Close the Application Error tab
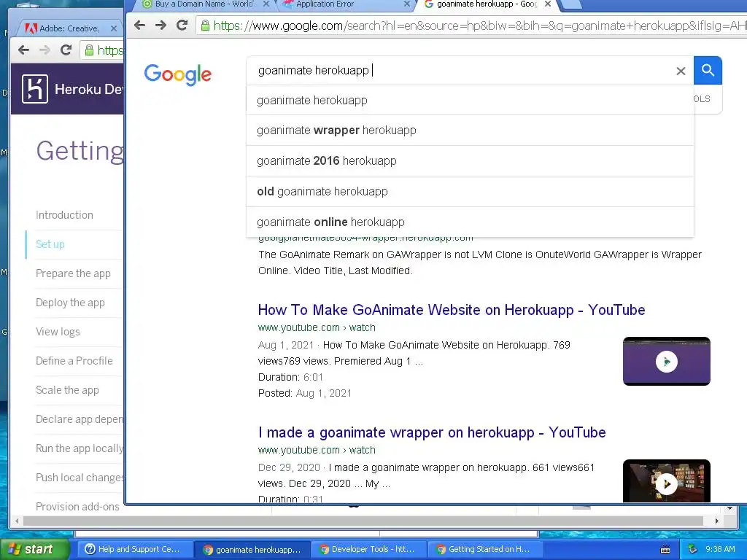 (x=407, y=4)
